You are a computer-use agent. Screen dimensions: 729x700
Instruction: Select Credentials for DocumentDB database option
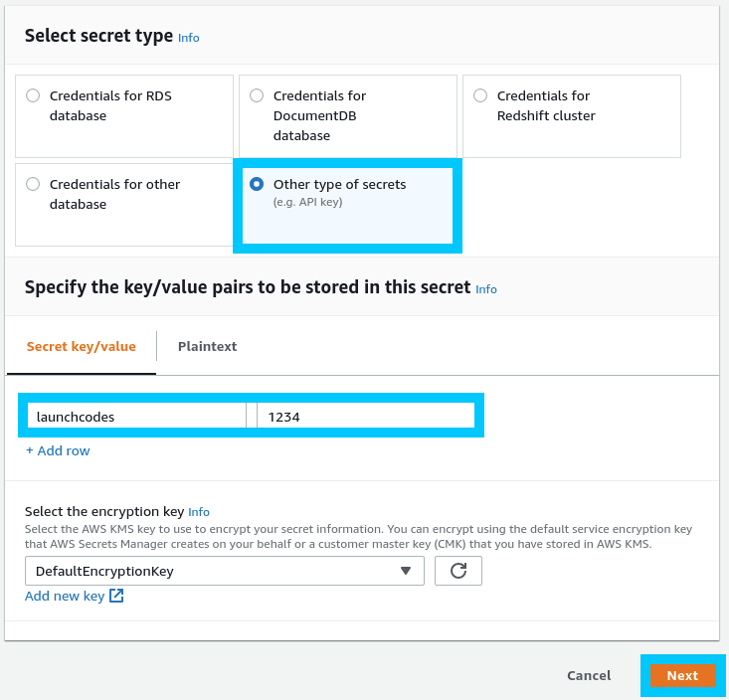point(257,95)
